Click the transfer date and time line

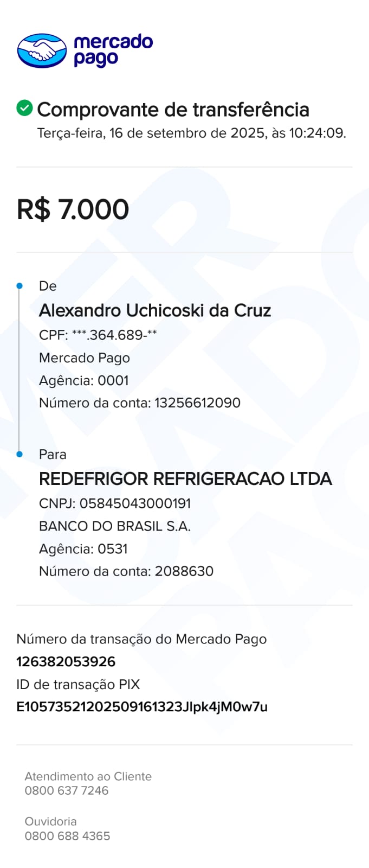click(x=191, y=133)
